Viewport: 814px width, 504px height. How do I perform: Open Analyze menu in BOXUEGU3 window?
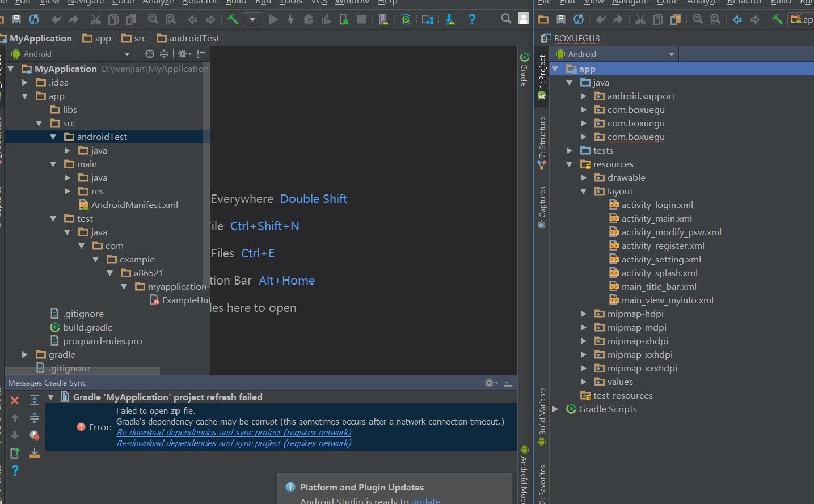click(703, 2)
